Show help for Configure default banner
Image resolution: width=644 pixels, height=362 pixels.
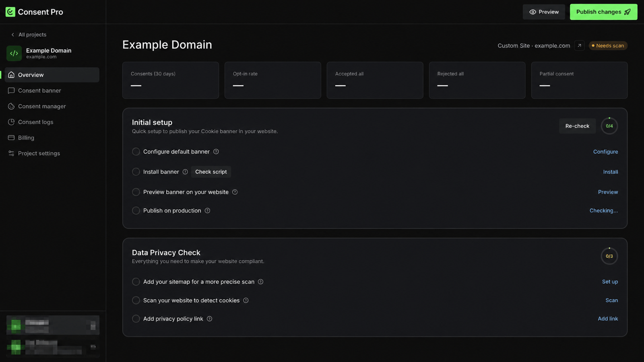(x=216, y=152)
